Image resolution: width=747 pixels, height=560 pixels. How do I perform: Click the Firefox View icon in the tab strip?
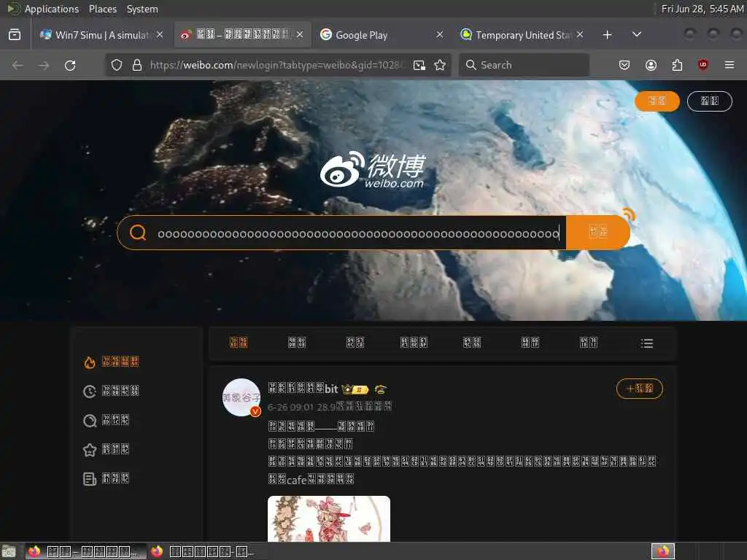[x=15, y=35]
